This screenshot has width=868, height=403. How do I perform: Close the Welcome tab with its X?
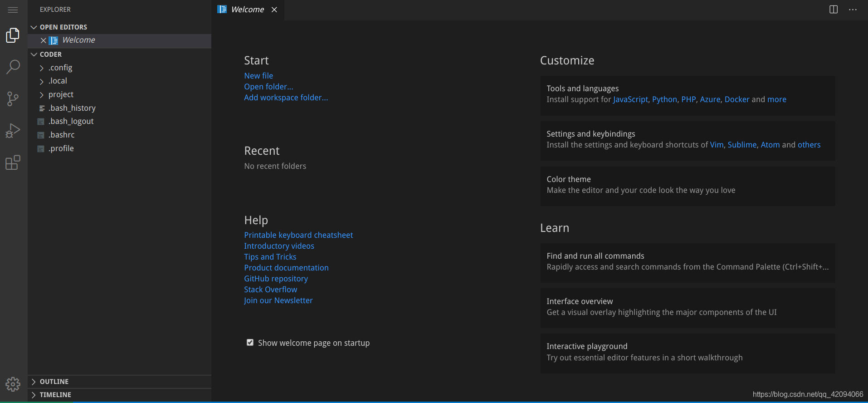[274, 10]
